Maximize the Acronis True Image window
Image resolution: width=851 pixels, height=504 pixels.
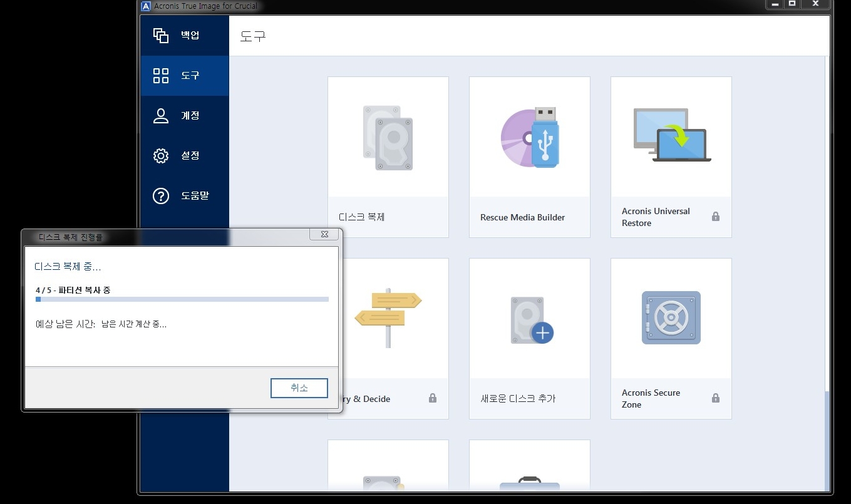[x=792, y=4]
